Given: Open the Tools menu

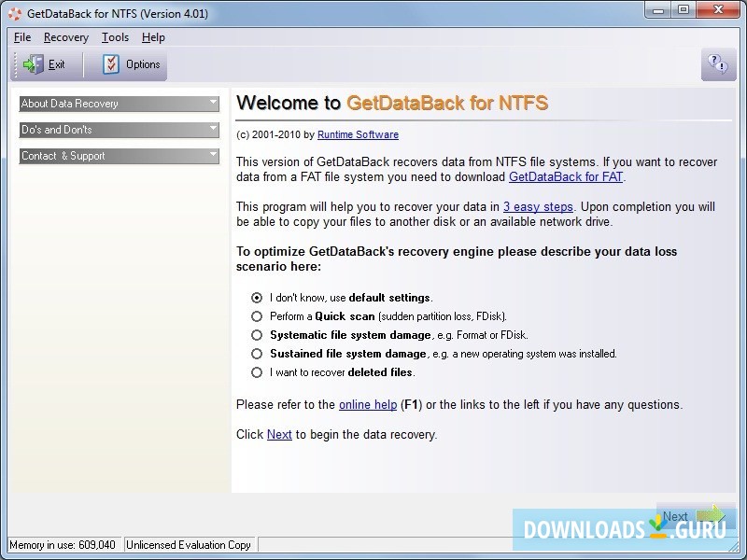Looking at the screenshot, I should pos(114,37).
